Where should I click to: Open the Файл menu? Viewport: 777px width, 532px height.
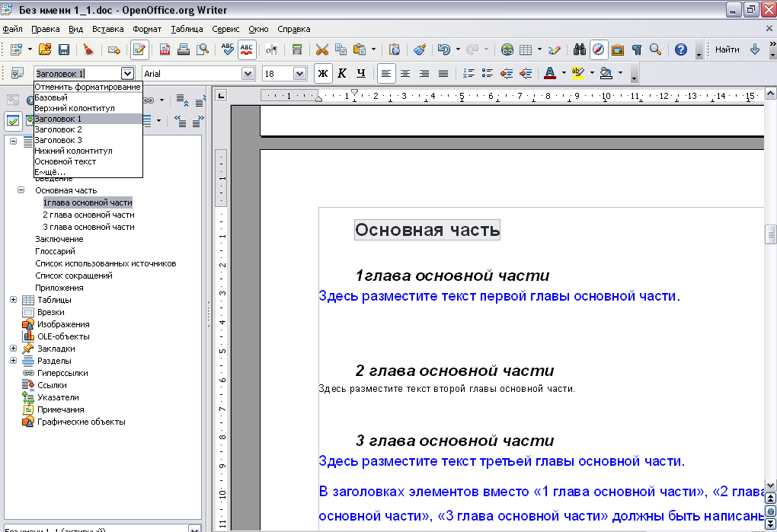coord(12,29)
